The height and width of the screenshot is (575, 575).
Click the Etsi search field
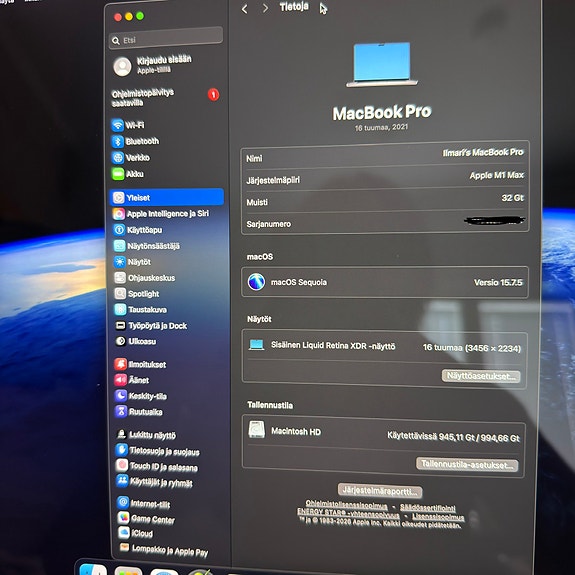coord(166,38)
